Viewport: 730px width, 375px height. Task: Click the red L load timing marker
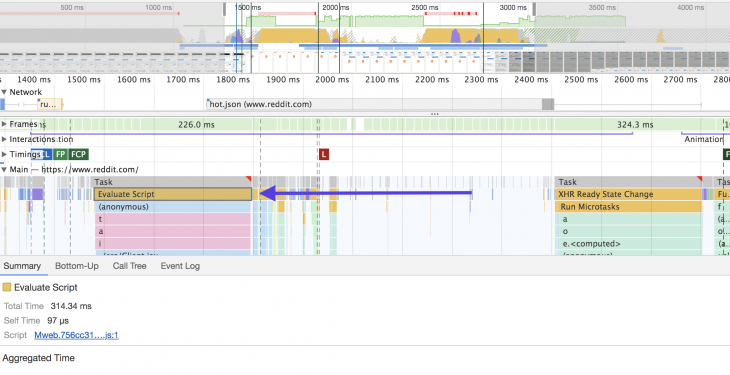tap(324, 154)
